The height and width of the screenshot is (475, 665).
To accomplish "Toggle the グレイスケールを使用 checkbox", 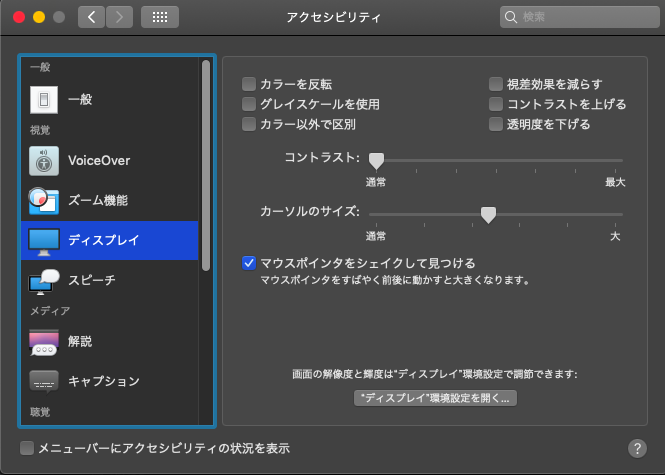I will click(x=249, y=104).
